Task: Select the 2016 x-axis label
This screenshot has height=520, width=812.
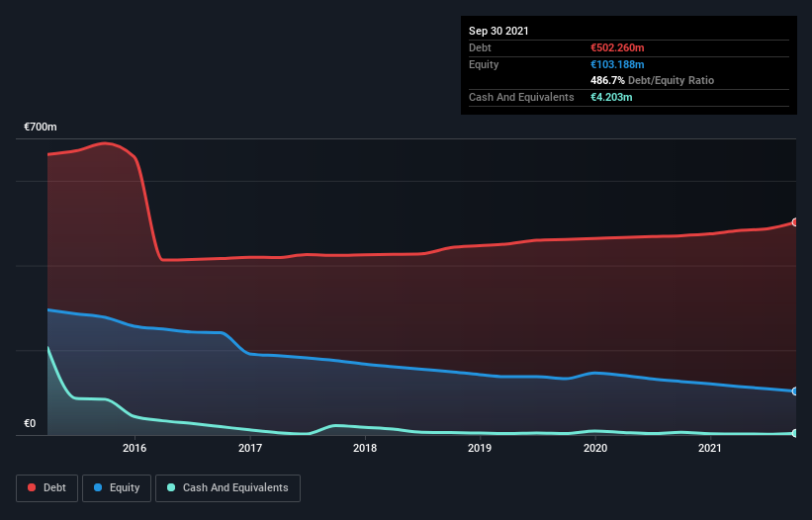Action: point(135,448)
